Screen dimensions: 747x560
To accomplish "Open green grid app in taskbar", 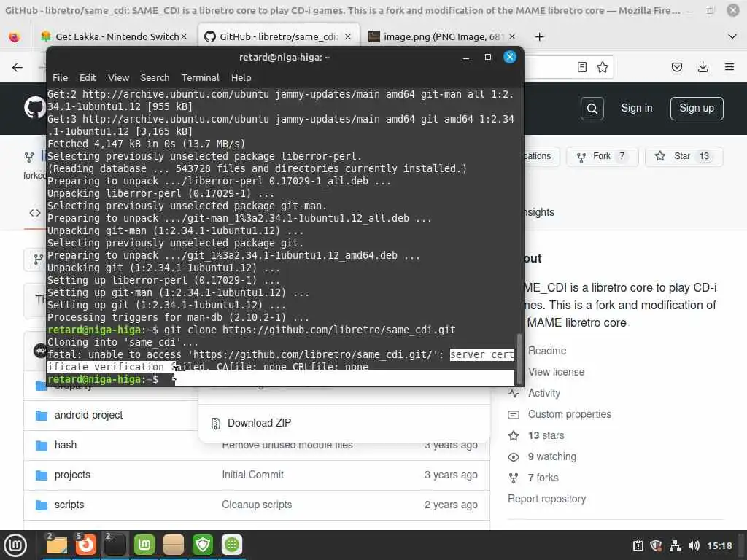I will coord(232,545).
